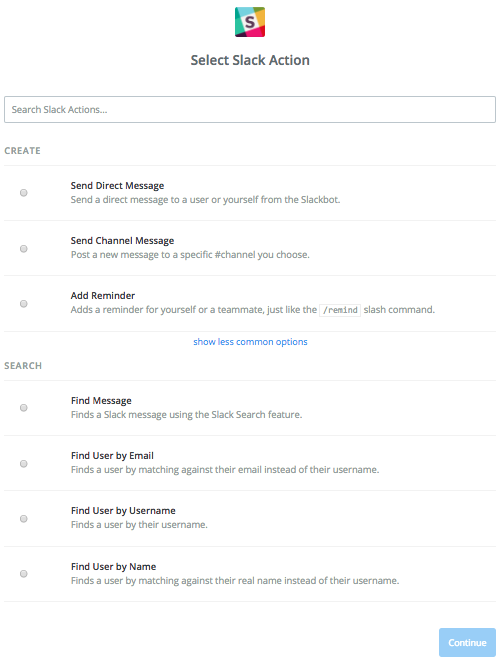
Task: Click the Find User by Email title
Action: [x=112, y=456]
